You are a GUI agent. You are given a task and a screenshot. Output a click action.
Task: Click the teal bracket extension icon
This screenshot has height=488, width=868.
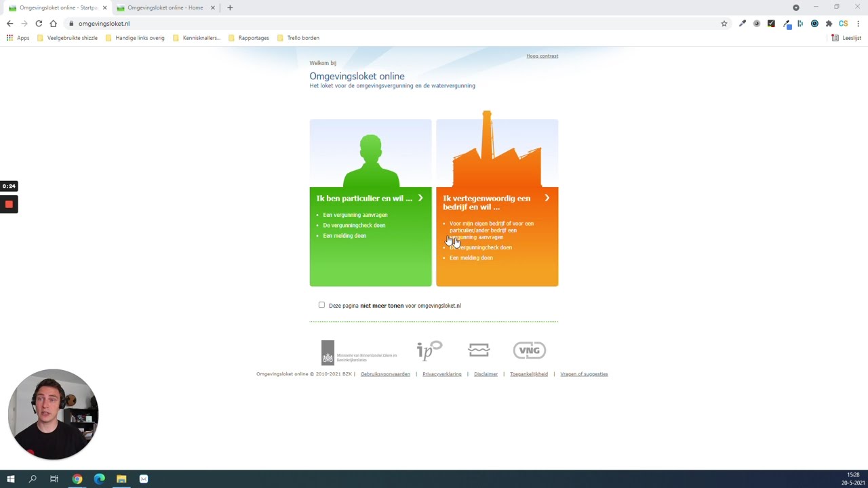800,24
